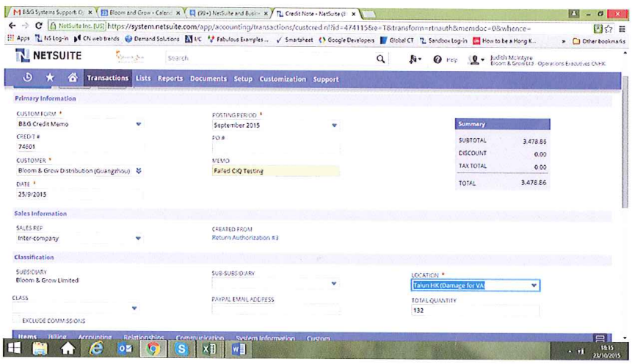Click the NetSuite logo
This screenshot has width=632, height=364.
click(48, 56)
